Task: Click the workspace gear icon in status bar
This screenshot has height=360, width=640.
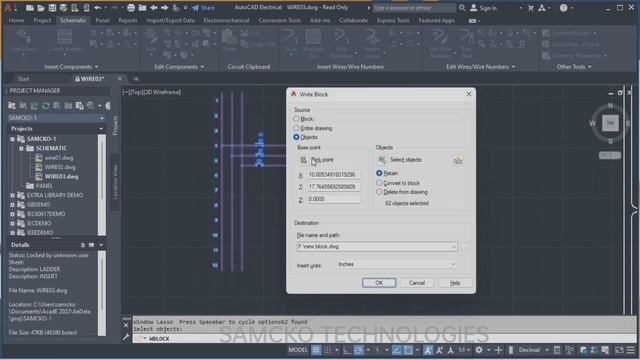Action: (479, 350)
